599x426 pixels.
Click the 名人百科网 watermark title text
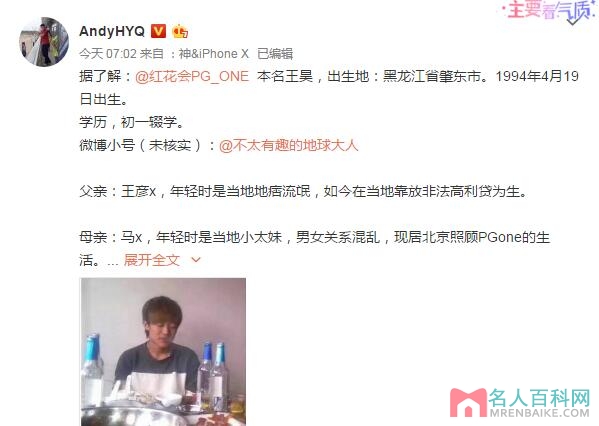[539, 398]
